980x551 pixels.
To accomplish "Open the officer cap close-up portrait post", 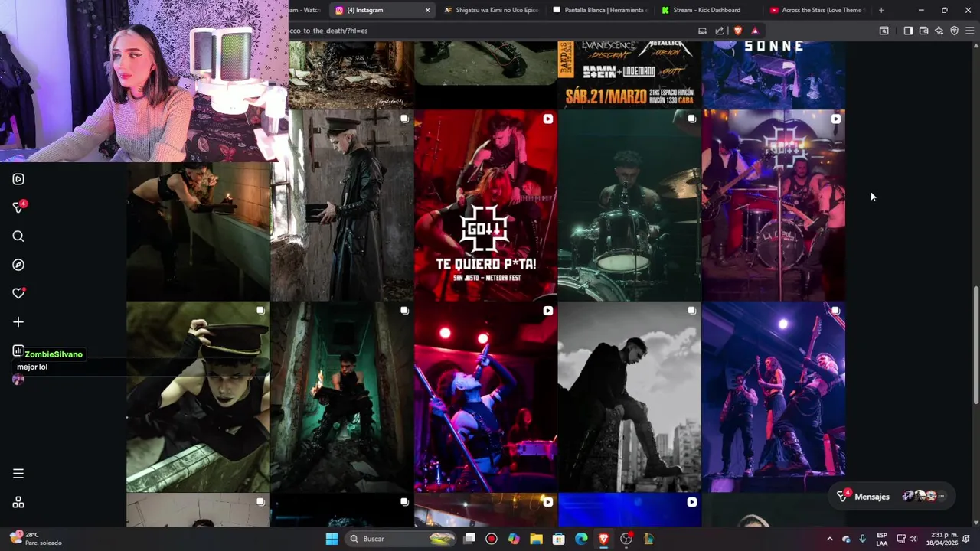I will click(x=198, y=396).
